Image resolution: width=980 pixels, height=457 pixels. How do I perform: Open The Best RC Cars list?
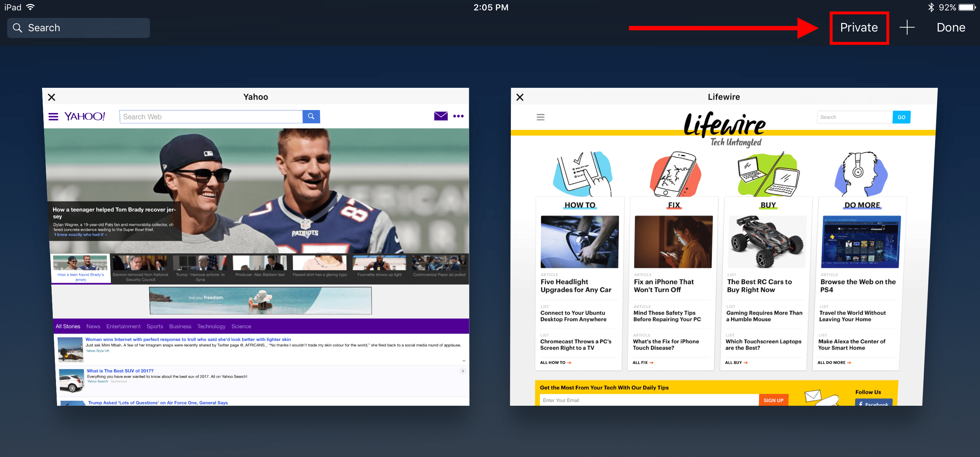point(759,286)
